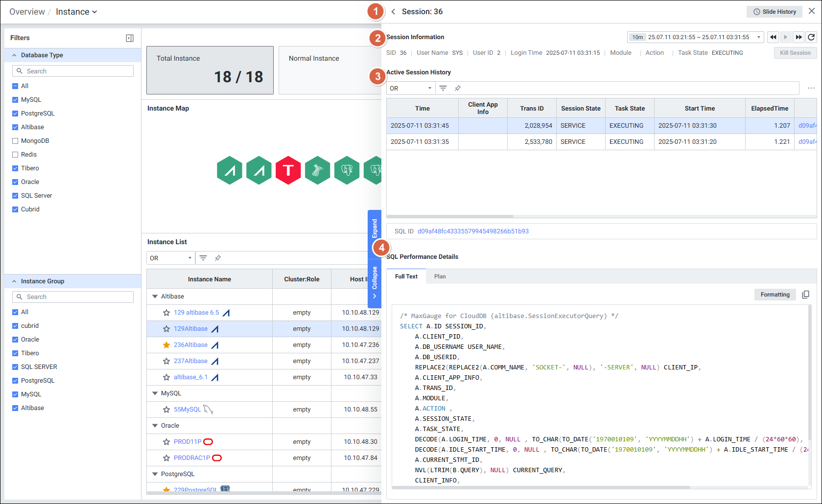Image resolution: width=822 pixels, height=504 pixels.
Task: Collapse the Altibase group in Instance List
Action: pos(155,297)
